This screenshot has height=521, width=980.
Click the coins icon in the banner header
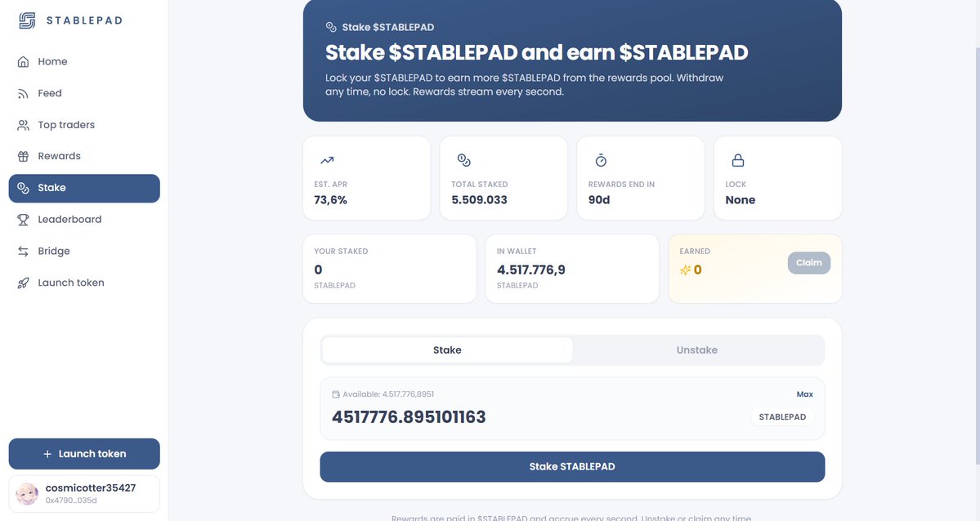click(331, 27)
